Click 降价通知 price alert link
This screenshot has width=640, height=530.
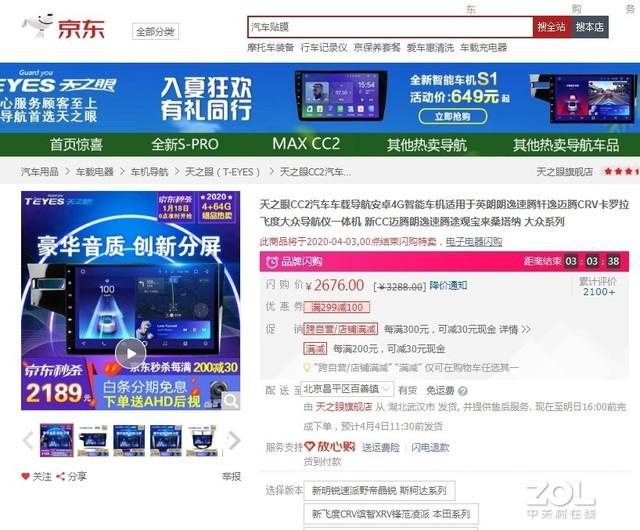pyautogui.click(x=448, y=285)
